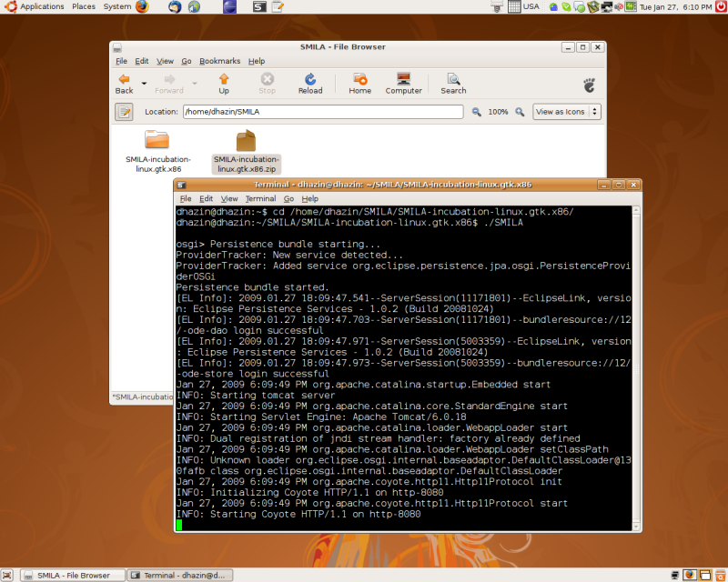This screenshot has height=582, width=728.
Task: Click the USA keyboard layout indicator
Action: click(x=531, y=6)
